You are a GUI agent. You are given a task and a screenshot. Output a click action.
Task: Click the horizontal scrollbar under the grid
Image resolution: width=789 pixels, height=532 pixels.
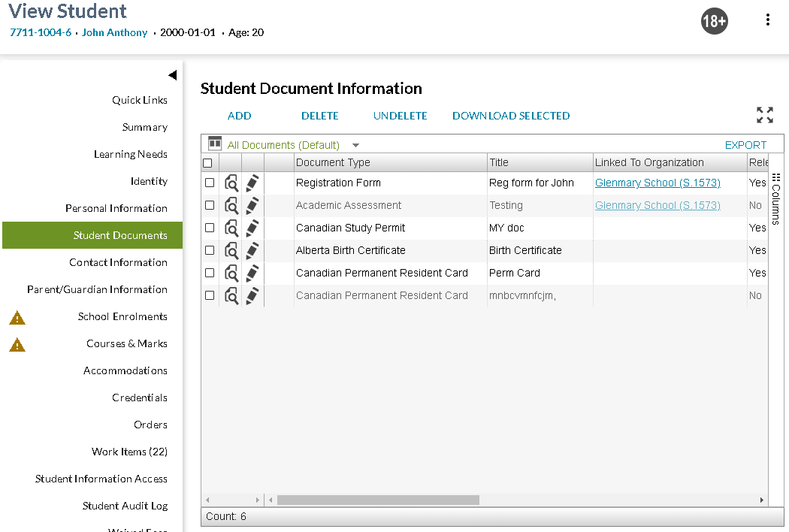point(378,500)
